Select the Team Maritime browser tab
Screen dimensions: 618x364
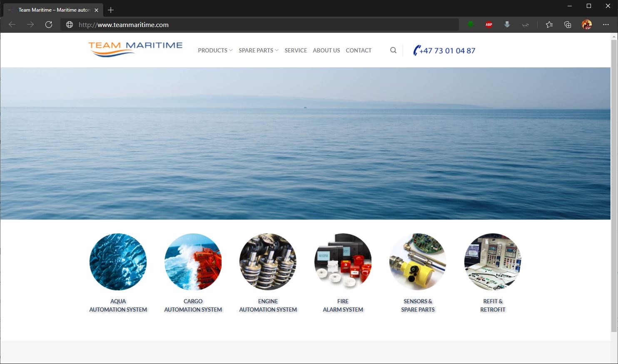tap(53, 10)
